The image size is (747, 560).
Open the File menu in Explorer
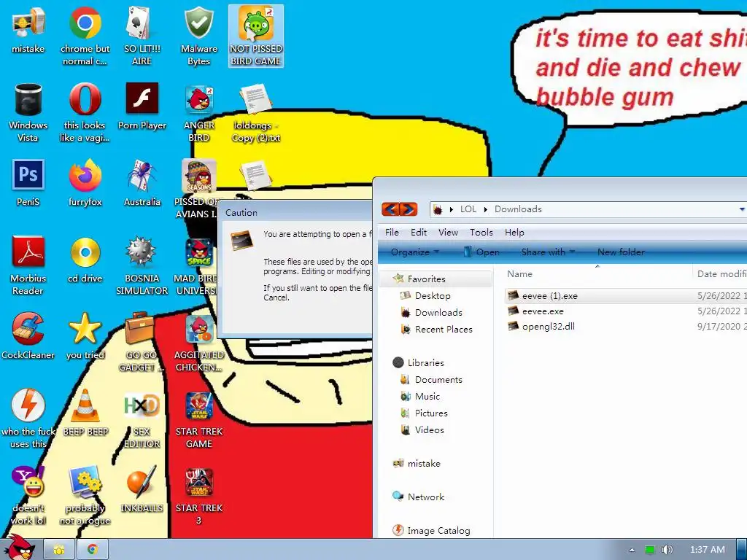pos(392,233)
